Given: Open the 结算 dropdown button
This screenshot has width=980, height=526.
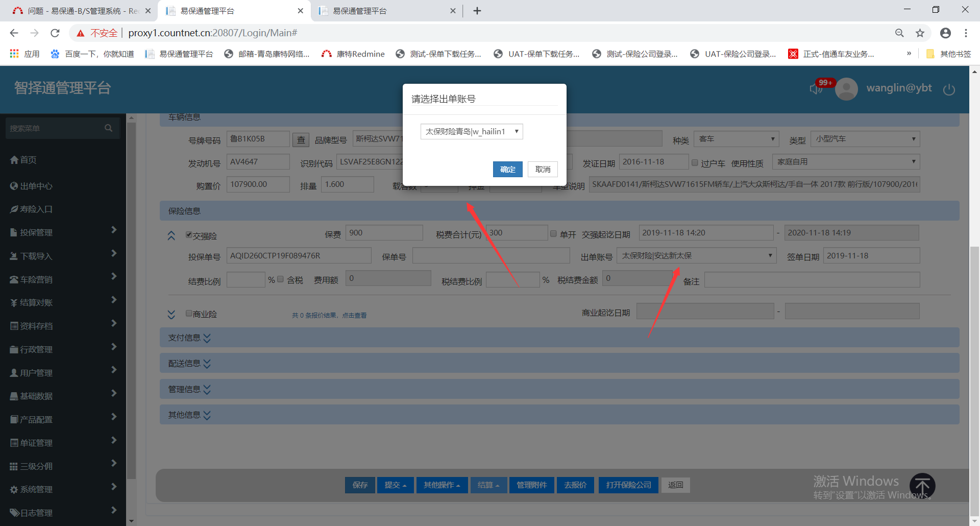Looking at the screenshot, I should [488, 485].
